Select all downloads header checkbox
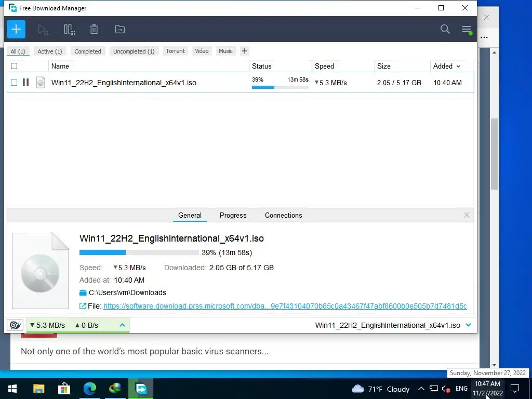Screen dimensions: 532x399 14,66
